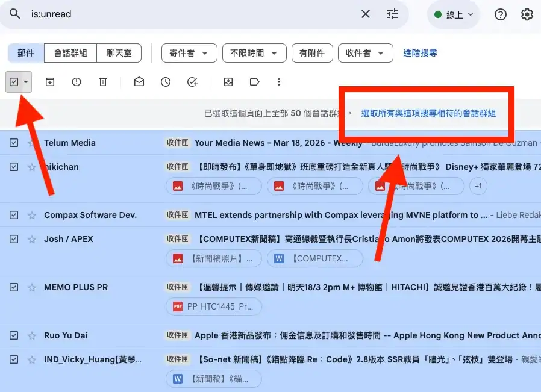The height and width of the screenshot is (392, 541).
Task: Click the mark as read envelope icon
Action: tap(139, 82)
